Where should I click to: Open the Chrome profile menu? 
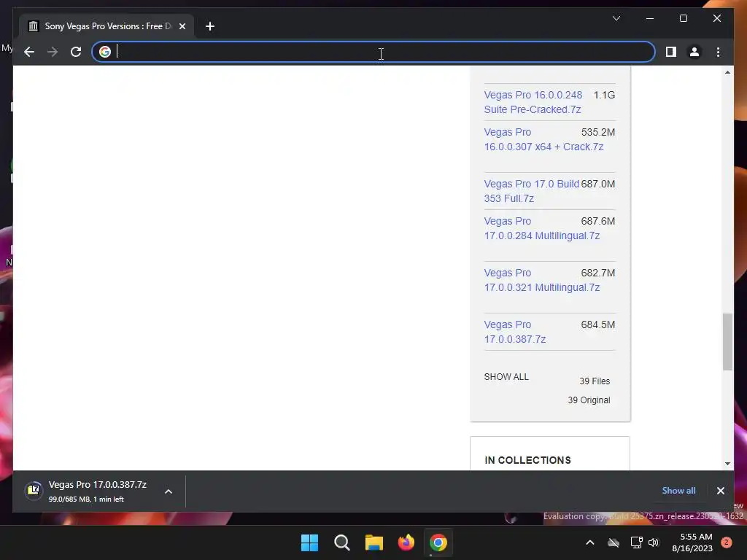(694, 52)
